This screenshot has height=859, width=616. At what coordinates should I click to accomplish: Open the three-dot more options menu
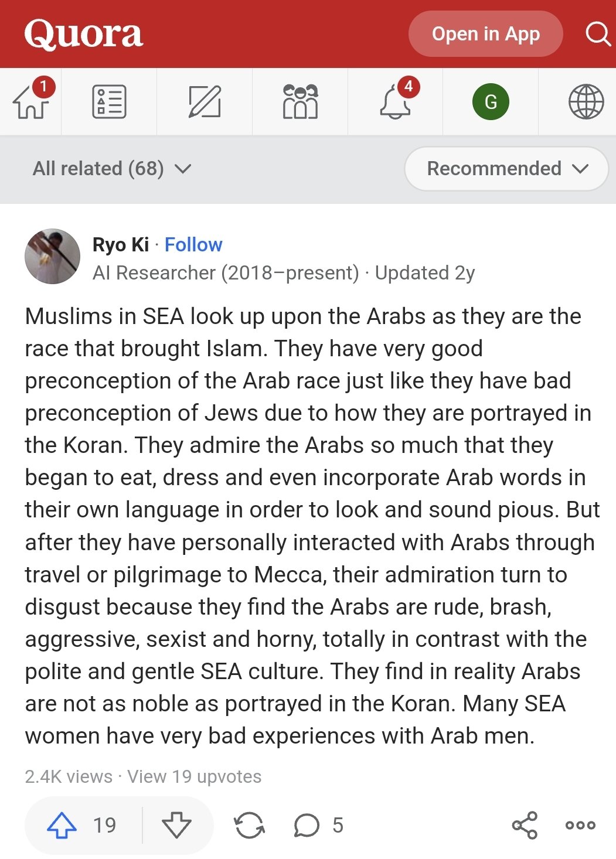click(x=580, y=825)
